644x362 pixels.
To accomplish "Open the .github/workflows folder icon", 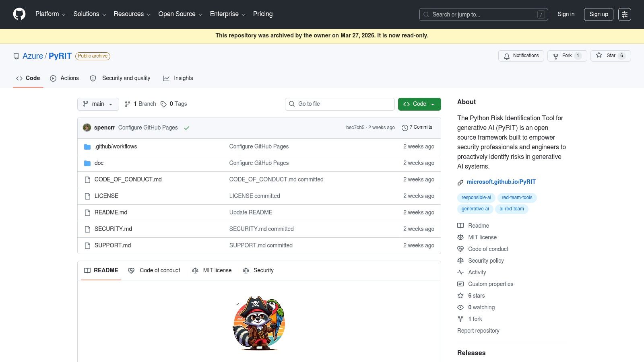I will [87, 146].
